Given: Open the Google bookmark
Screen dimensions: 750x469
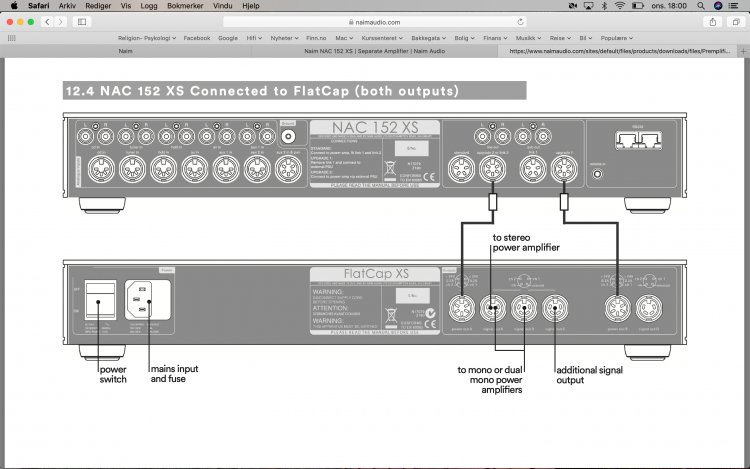Looking at the screenshot, I should [228, 38].
